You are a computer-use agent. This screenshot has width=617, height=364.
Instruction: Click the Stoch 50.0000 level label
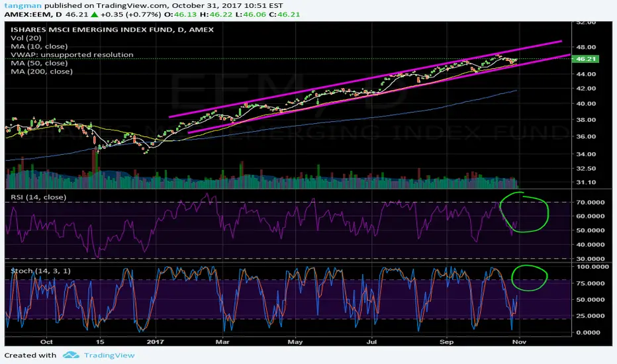click(x=591, y=299)
